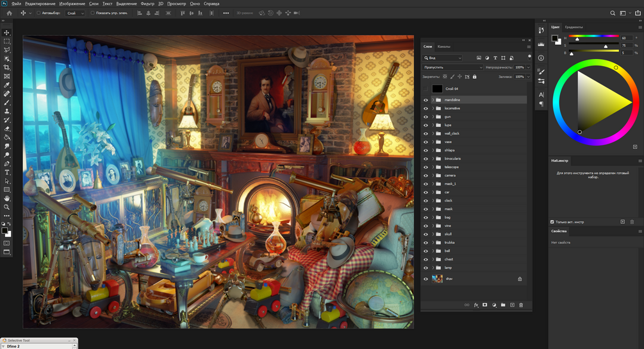Enable Показать упр. элем. checkbox
644x349 pixels.
click(92, 13)
